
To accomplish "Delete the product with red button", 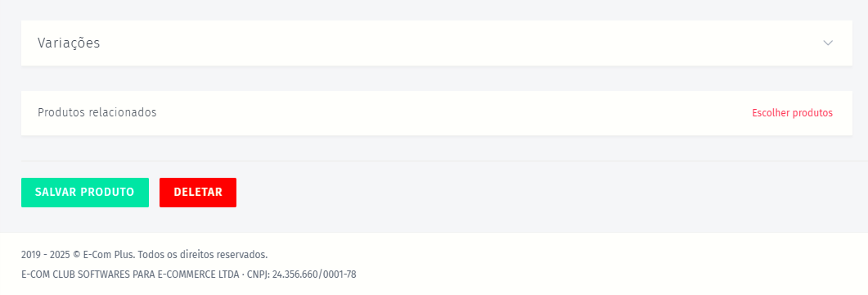I will pyautogui.click(x=198, y=193).
